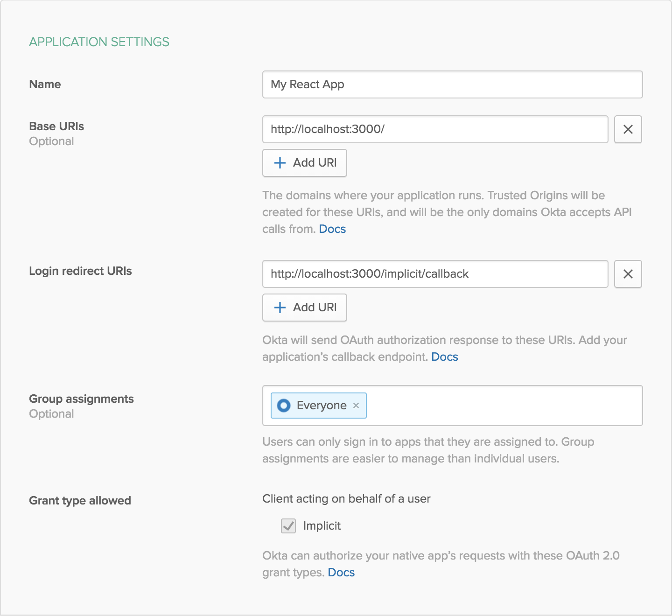This screenshot has height=616, width=672.
Task: Click the Application Settings heading
Action: coord(99,42)
